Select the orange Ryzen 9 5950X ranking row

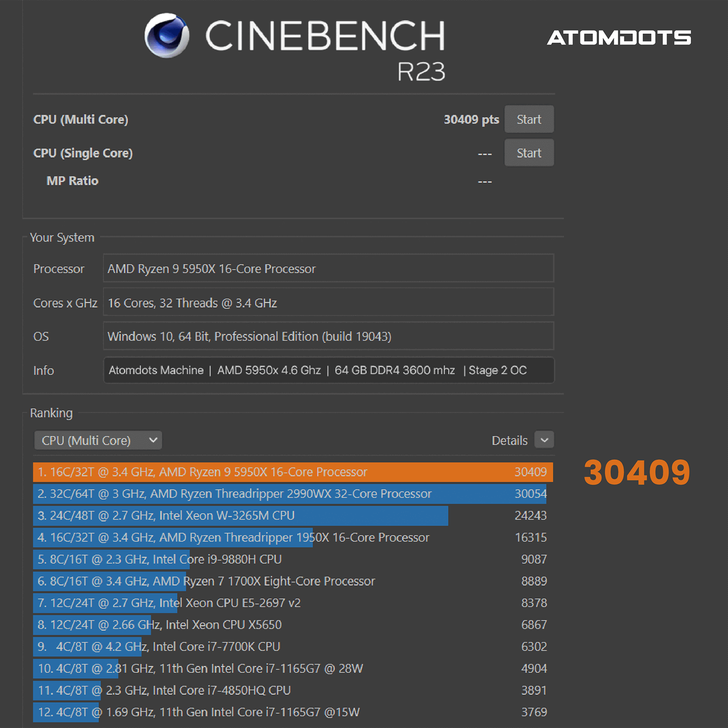[x=292, y=472]
